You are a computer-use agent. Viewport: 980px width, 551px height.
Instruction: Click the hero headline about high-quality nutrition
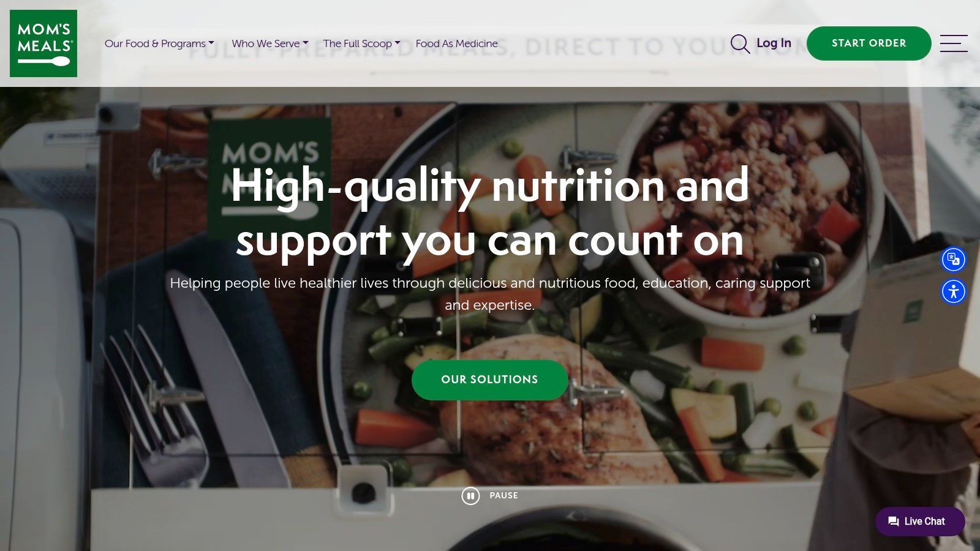[490, 212]
